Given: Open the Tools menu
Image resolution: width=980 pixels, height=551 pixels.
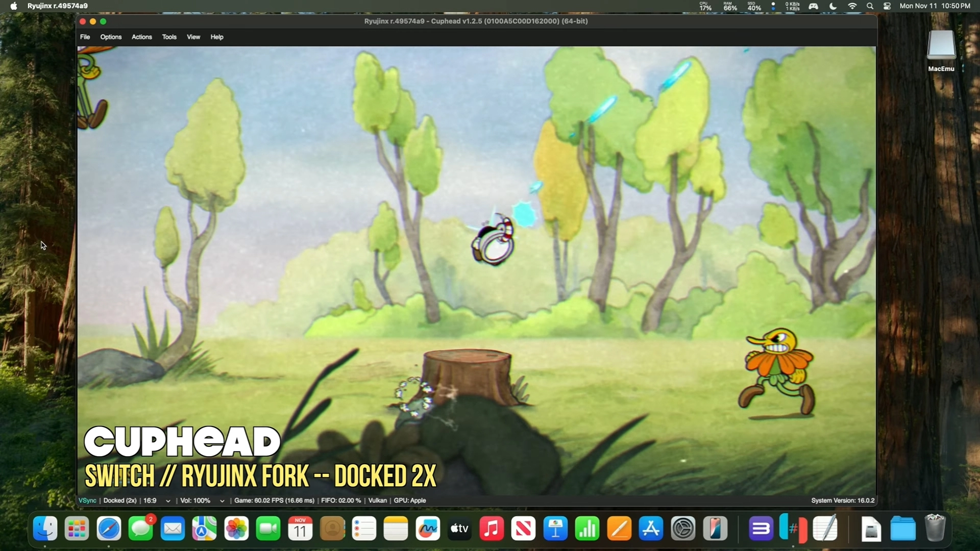Looking at the screenshot, I should coord(169,37).
